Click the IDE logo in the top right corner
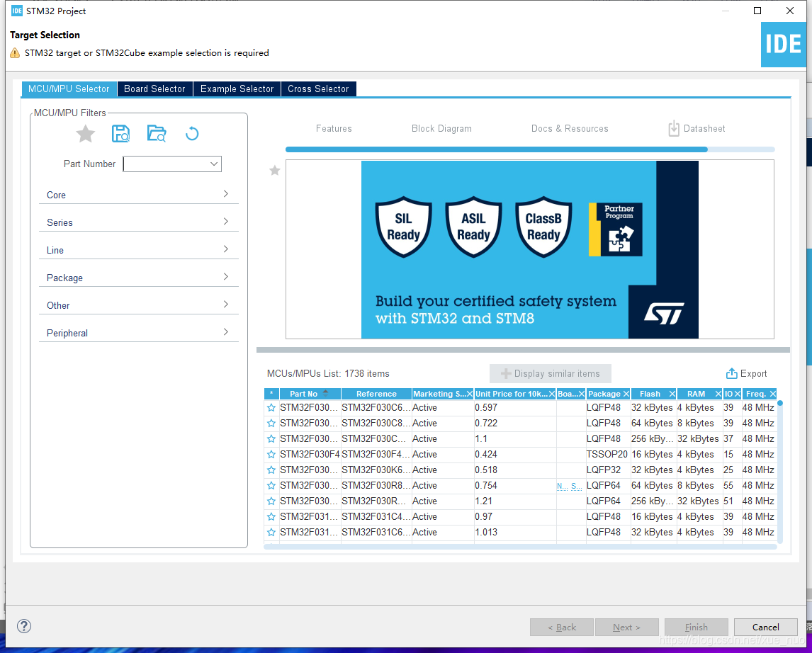The image size is (812, 653). [x=783, y=44]
